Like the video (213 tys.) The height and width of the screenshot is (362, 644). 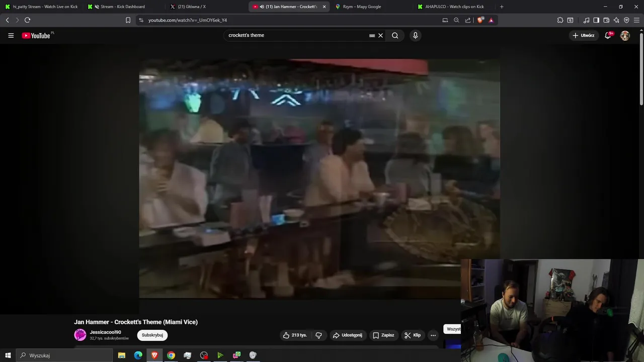[x=295, y=335]
